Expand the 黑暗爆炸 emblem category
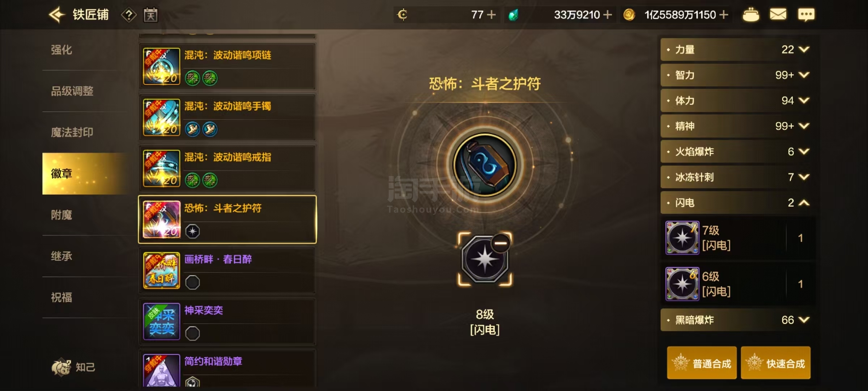868x391 pixels. [735, 320]
